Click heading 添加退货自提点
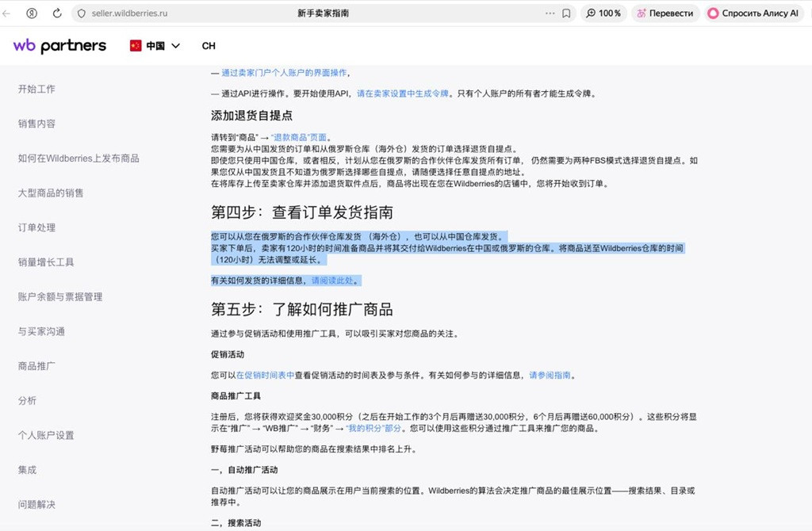 click(251, 116)
